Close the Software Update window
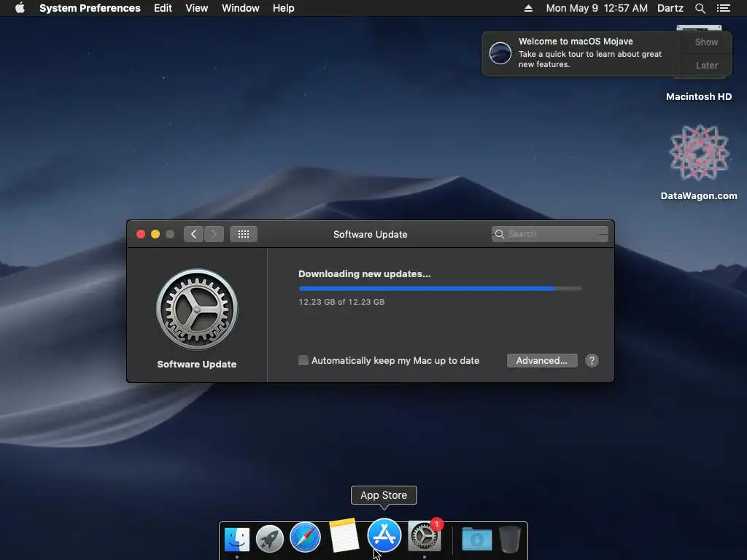The height and width of the screenshot is (560, 747). [141, 234]
